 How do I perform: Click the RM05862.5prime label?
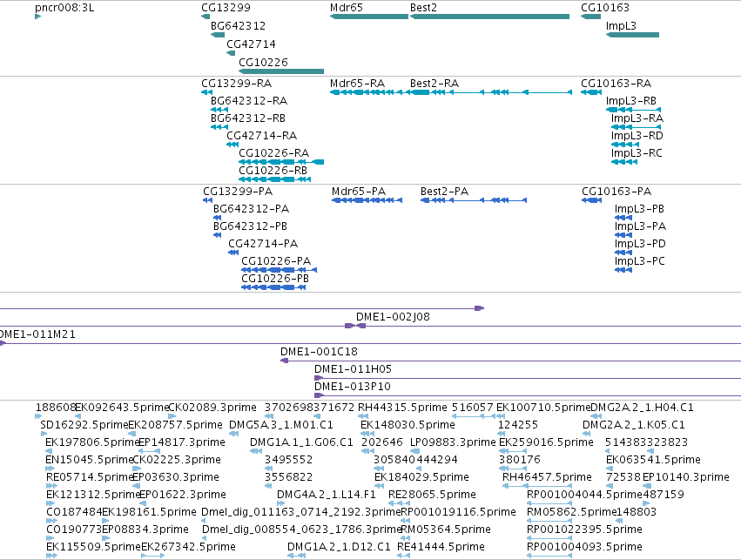[572, 512]
